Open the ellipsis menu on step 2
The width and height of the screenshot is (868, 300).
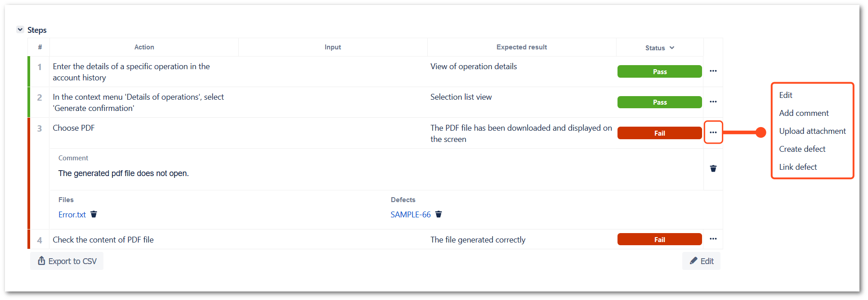(713, 101)
